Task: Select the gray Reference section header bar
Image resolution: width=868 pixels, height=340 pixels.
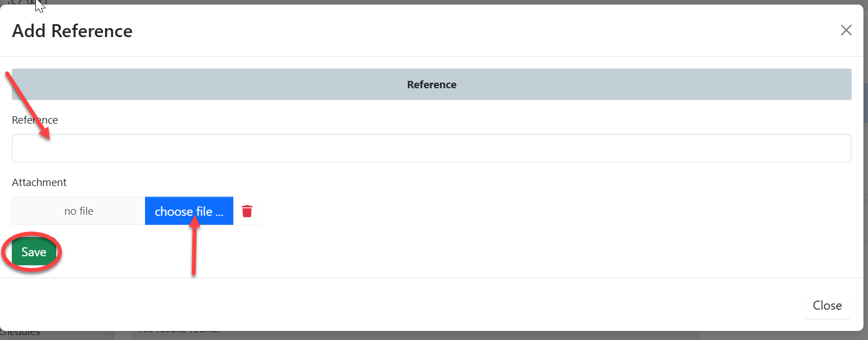Action: pos(431,85)
